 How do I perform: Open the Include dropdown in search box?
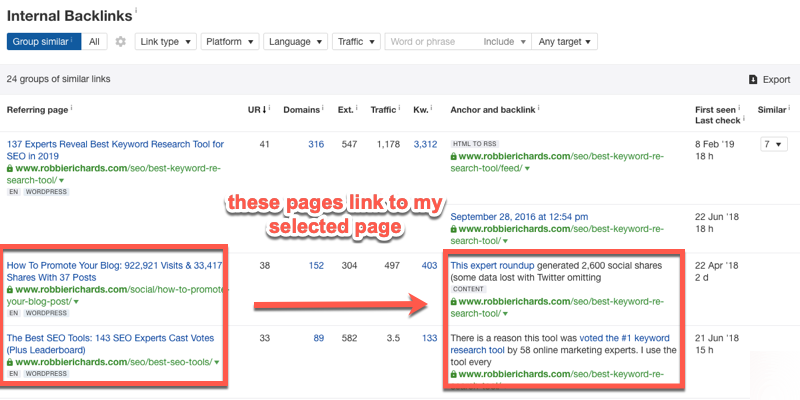pos(505,42)
